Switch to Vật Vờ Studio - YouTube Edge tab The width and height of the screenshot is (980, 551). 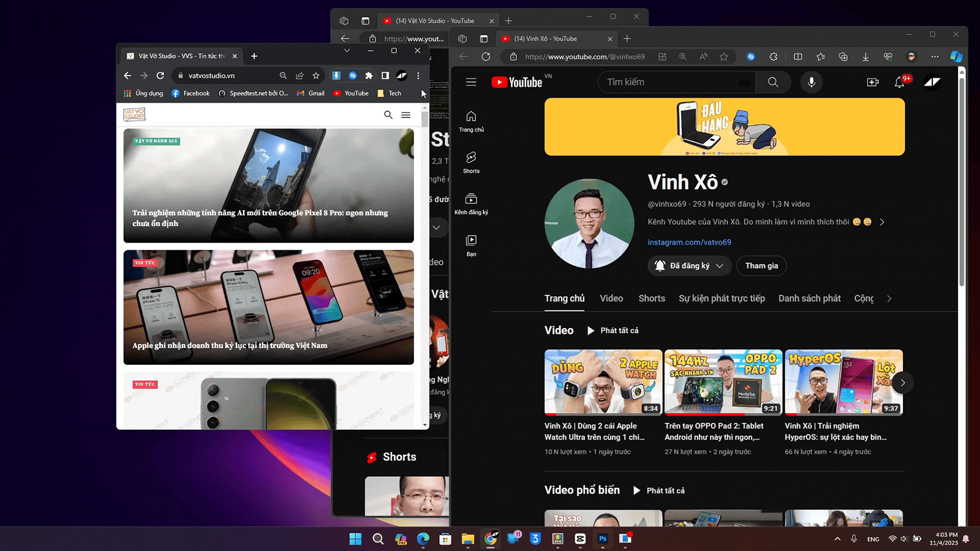coord(437,21)
